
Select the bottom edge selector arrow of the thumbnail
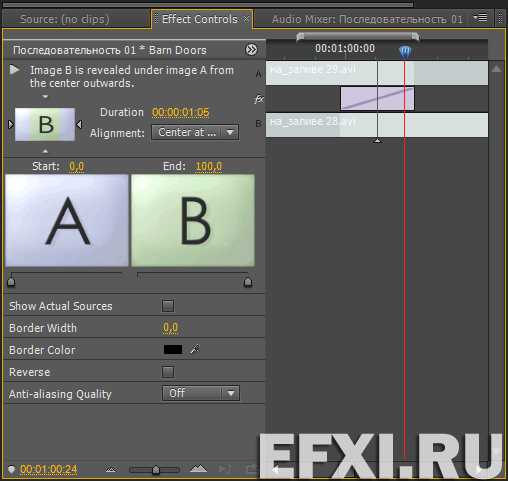point(45,151)
